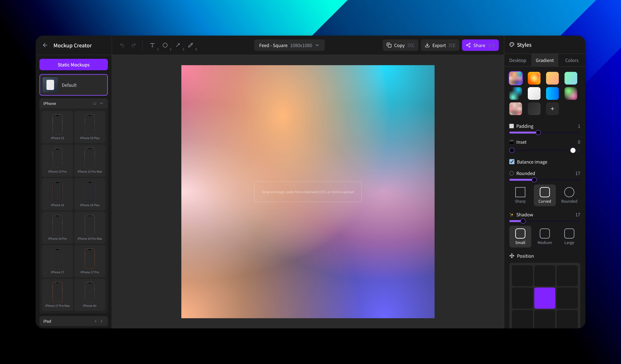Select the middle-right position cell
Viewport: 621px width, 364px height.
(x=567, y=298)
